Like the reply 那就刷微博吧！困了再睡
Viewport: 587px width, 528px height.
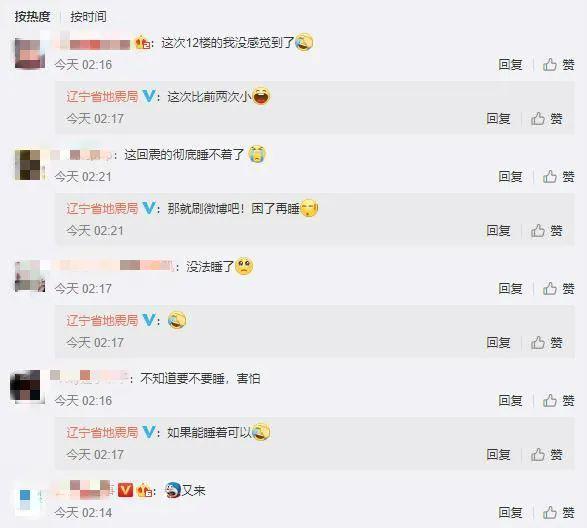point(547,231)
